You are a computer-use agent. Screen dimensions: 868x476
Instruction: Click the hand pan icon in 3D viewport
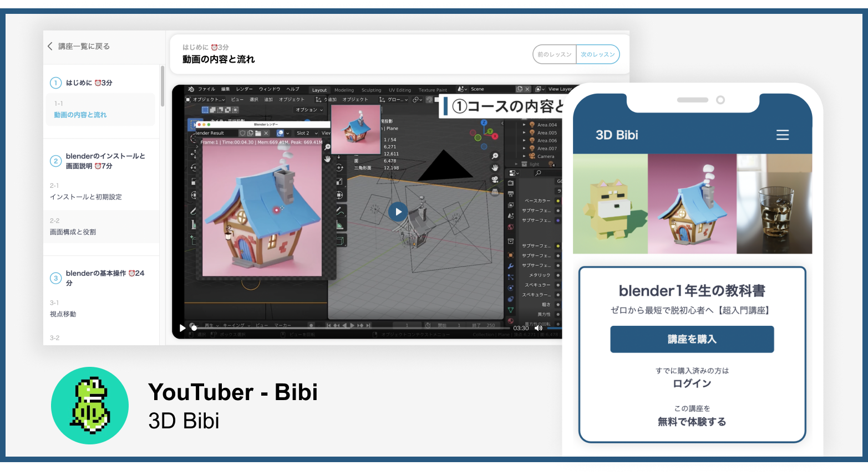pos(495,168)
